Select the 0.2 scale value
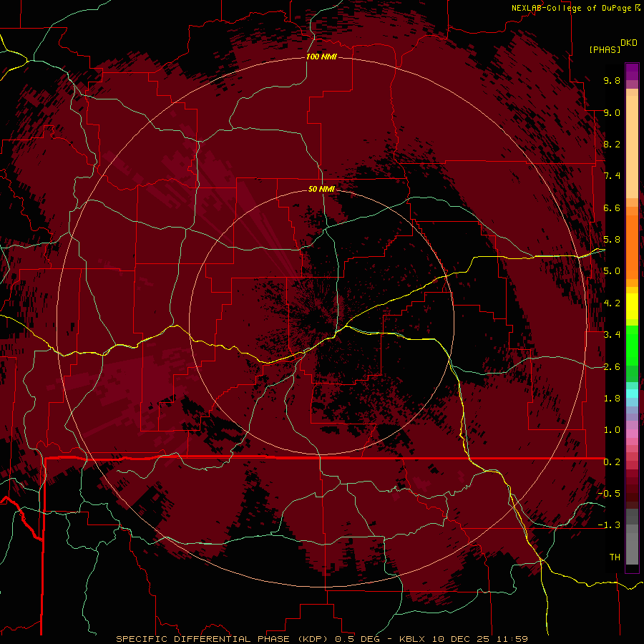This screenshot has height=644, width=644. click(612, 462)
